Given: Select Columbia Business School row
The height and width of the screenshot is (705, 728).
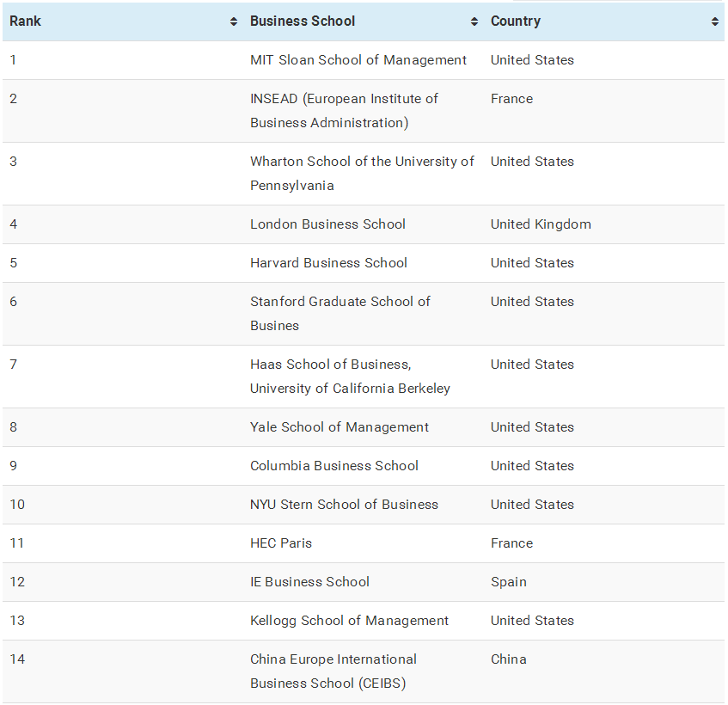Looking at the screenshot, I should pos(334,466).
